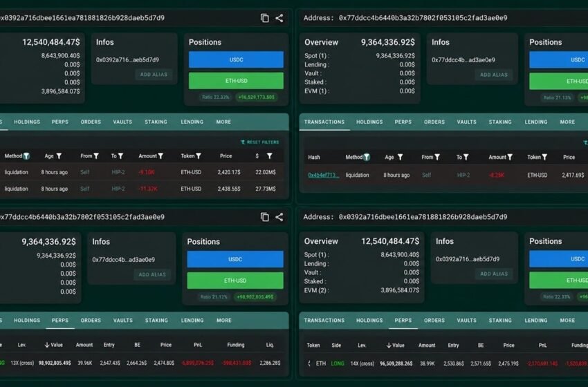The image size is (588, 387).
Task: Click EVM (2) balance 3,896,584.07$ in Overview
Action: 400,290
